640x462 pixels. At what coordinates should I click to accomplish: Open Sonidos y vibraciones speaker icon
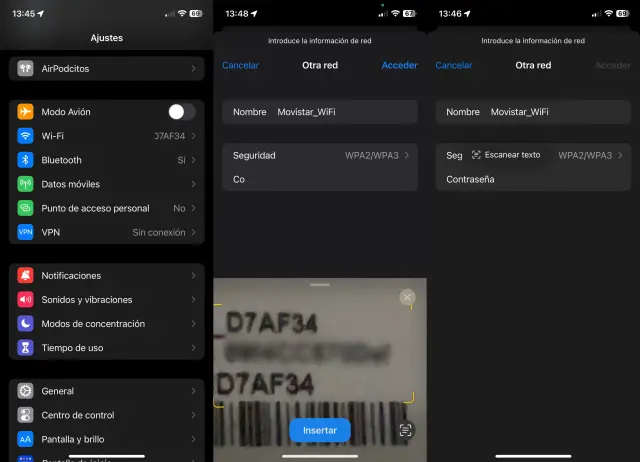[x=25, y=299]
